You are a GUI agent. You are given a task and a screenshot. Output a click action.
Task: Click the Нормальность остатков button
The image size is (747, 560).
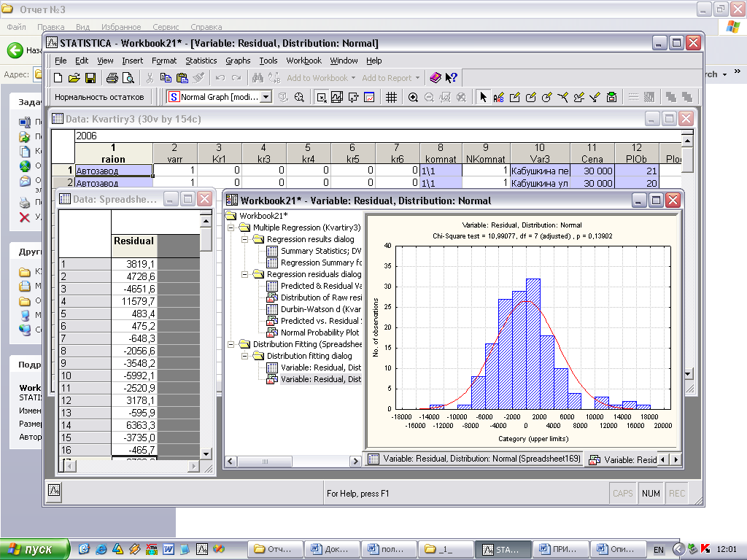point(99,97)
